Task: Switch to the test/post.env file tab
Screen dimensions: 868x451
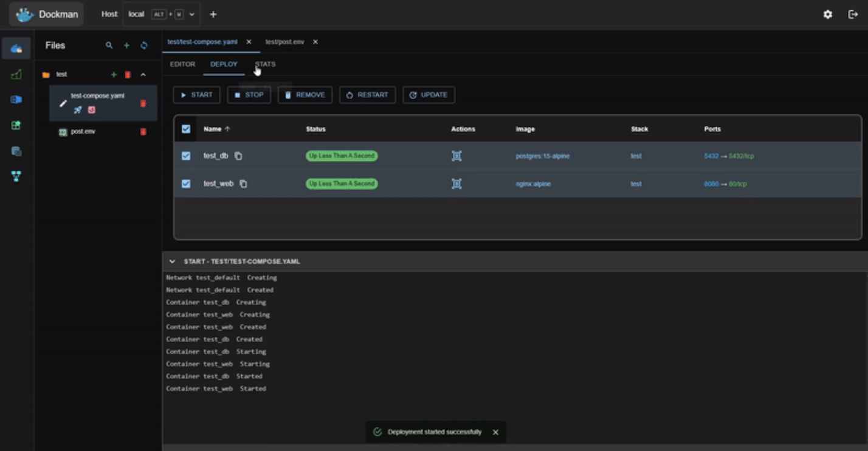Action: coord(284,42)
